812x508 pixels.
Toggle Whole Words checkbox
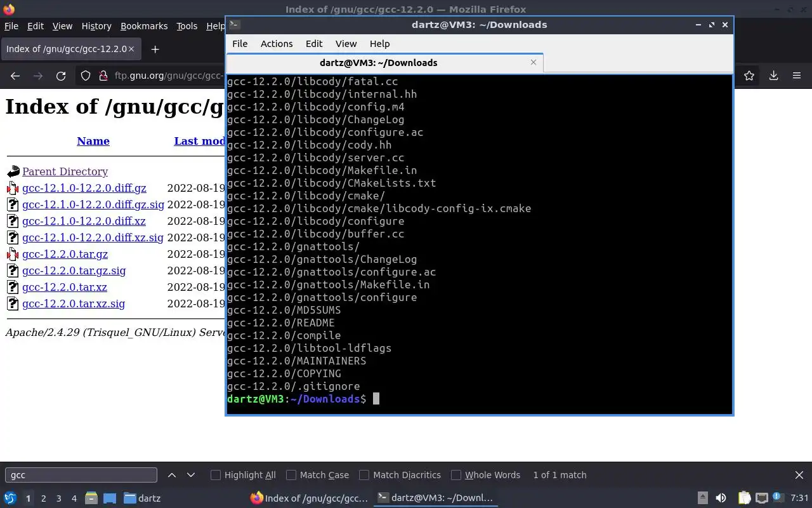coord(456,475)
